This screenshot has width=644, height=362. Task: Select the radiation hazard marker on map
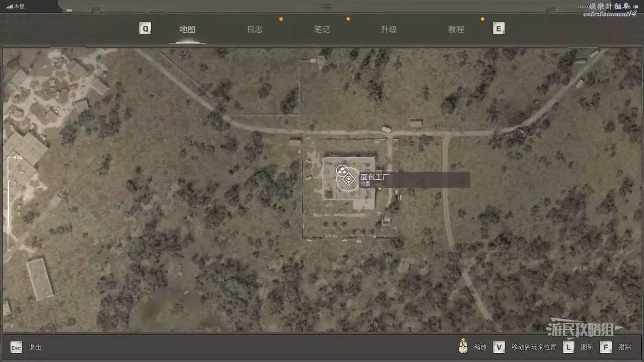pos(342,171)
